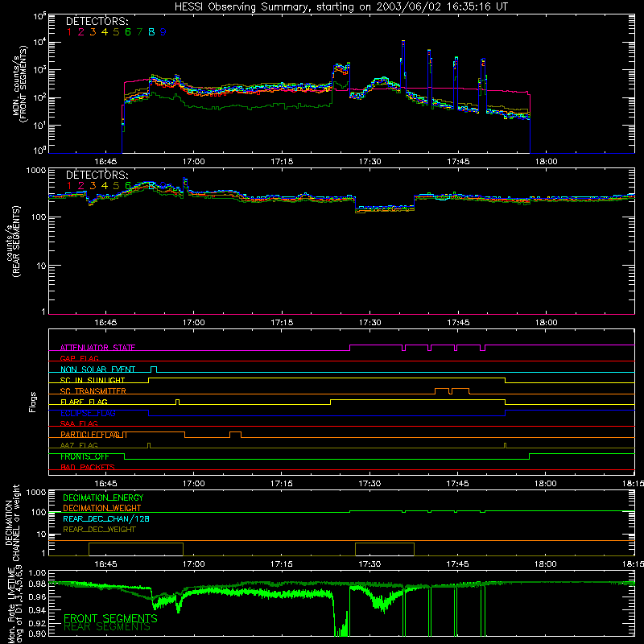Click red detector 1 in front segments legend
Viewport: 644px width, 644px height.
(x=69, y=32)
